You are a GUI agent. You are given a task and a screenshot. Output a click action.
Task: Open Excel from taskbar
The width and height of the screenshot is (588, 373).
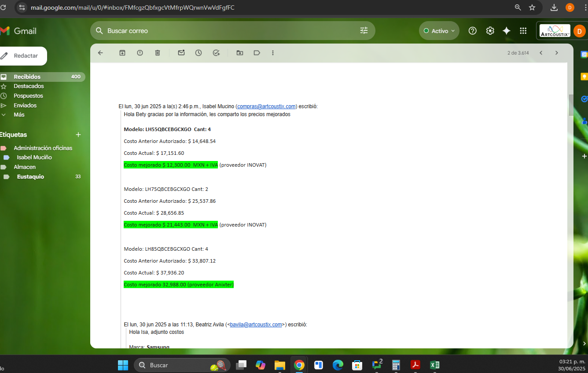click(435, 365)
